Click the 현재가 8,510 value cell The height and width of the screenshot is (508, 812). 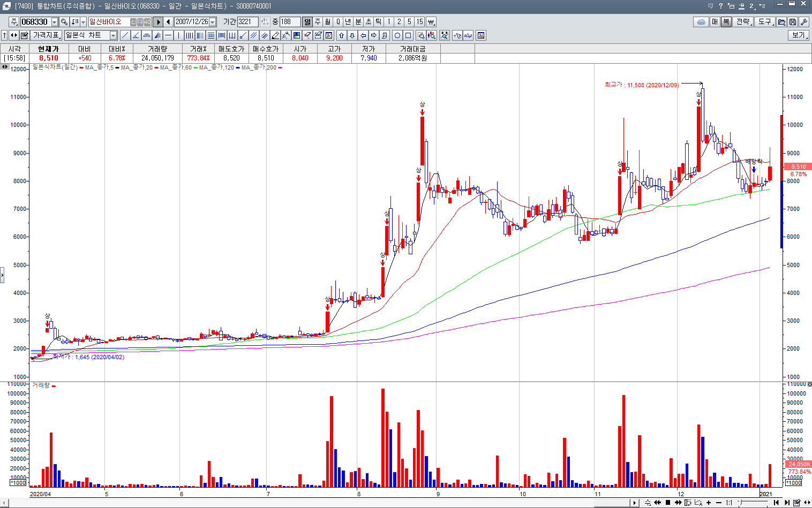48,58
